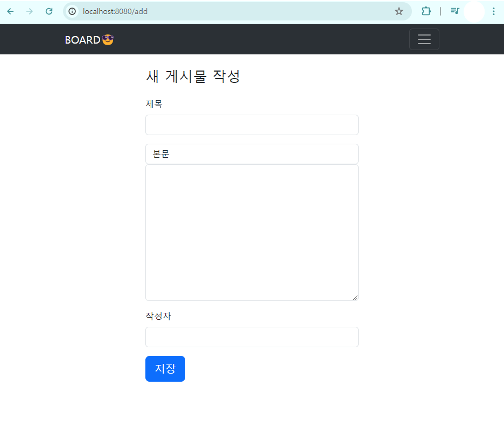Go back to the previous page
The height and width of the screenshot is (442, 504).
tap(10, 11)
